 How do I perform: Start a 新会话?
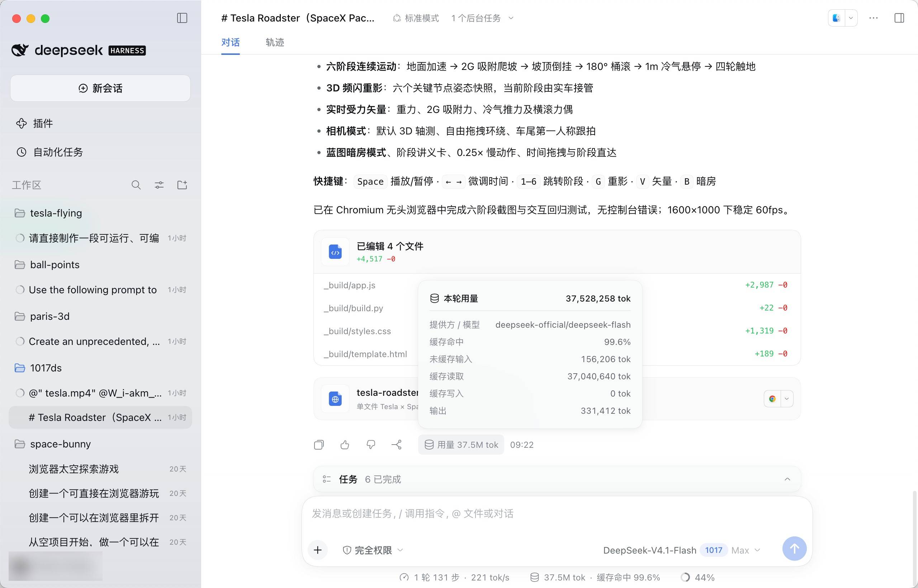point(100,88)
